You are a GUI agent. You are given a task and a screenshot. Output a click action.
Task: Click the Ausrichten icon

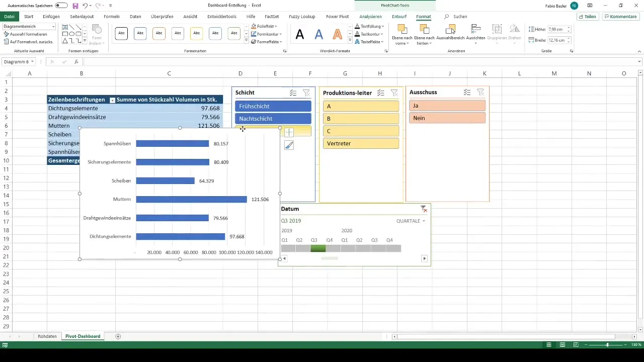pos(475,29)
